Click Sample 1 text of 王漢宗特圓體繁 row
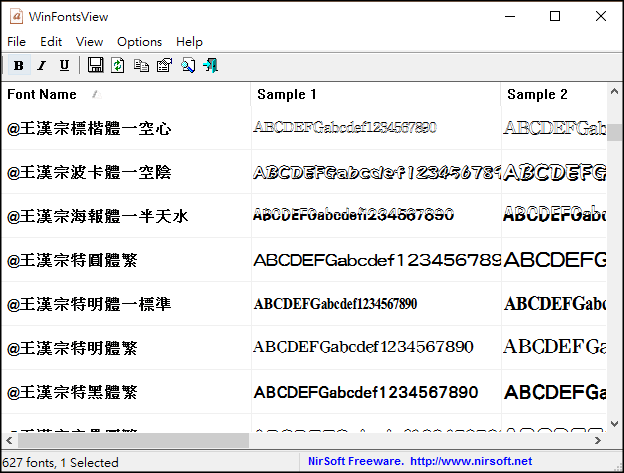Screen dimensions: 624x473 coord(377,260)
